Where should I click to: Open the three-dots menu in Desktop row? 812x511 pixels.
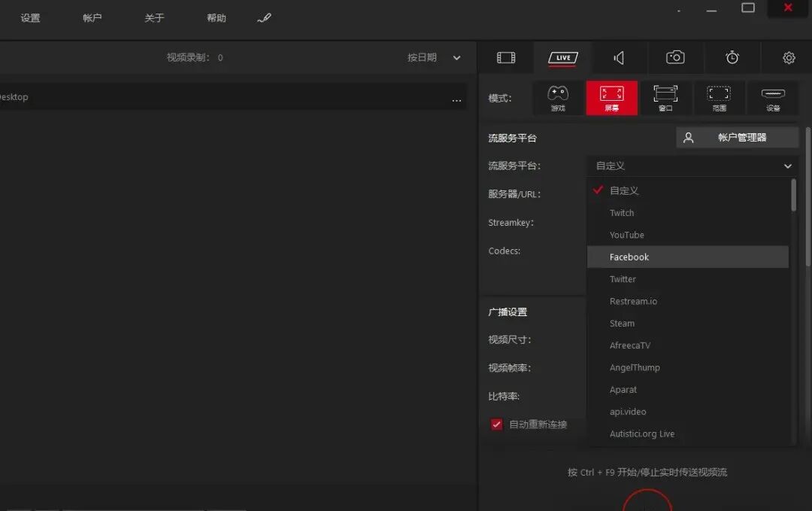[x=456, y=100]
